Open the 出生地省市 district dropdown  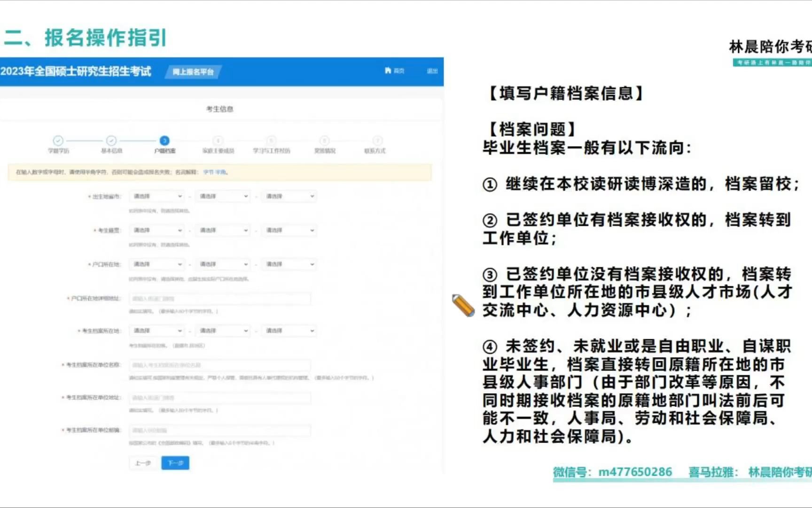[x=289, y=196]
